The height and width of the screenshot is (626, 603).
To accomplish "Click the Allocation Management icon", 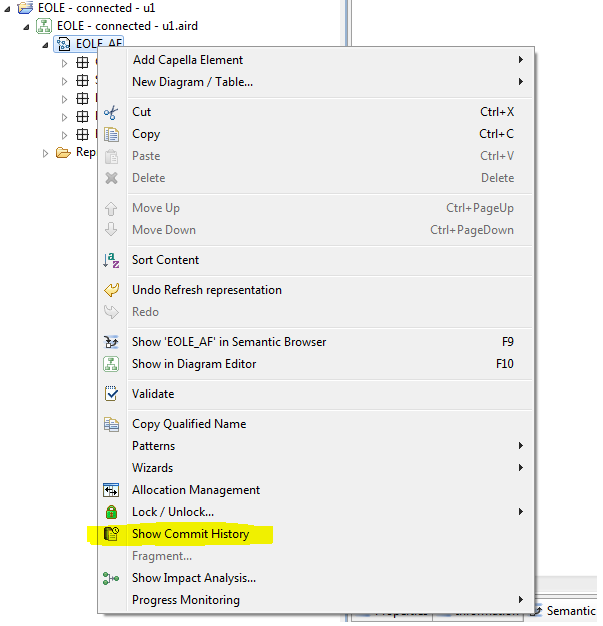I will (112, 490).
